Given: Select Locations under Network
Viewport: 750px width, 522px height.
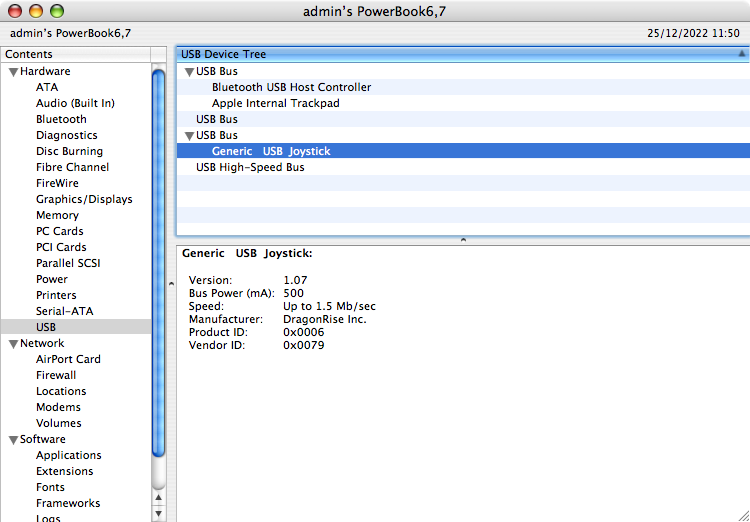Looking at the screenshot, I should tap(61, 391).
